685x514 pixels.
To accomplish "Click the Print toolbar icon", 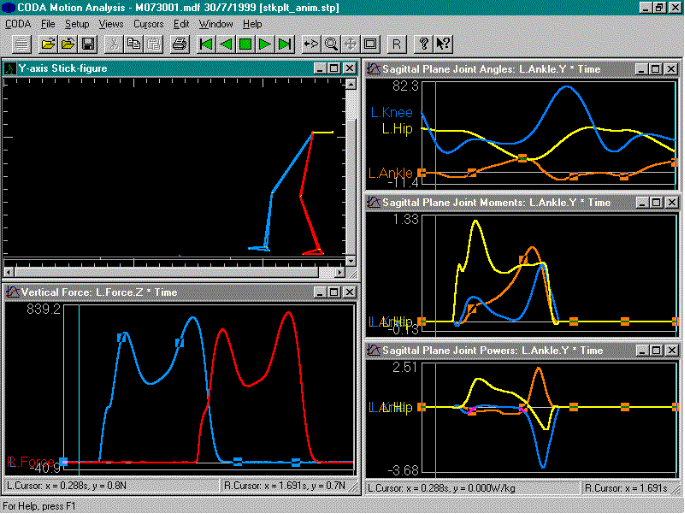I will 179,44.
